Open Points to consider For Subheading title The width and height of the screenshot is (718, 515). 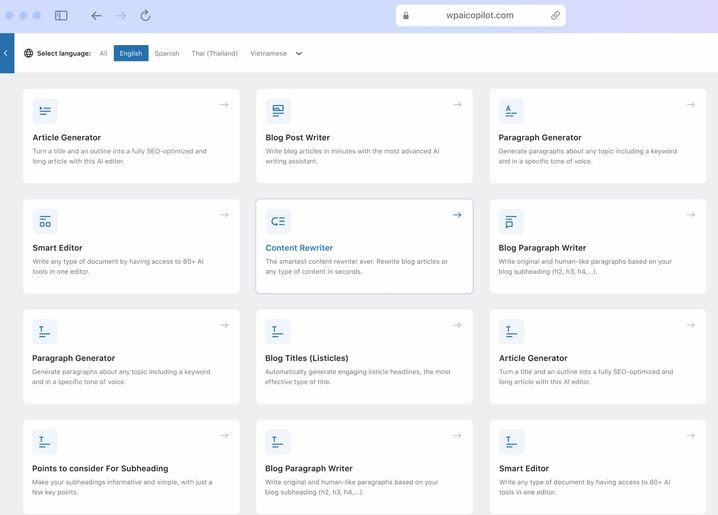point(100,468)
